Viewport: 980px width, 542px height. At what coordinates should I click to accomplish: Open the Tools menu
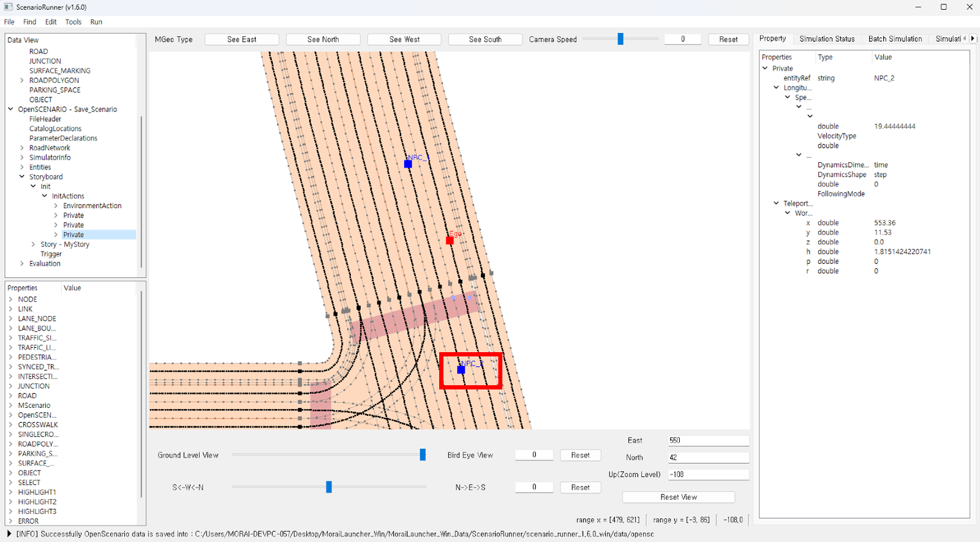(73, 22)
